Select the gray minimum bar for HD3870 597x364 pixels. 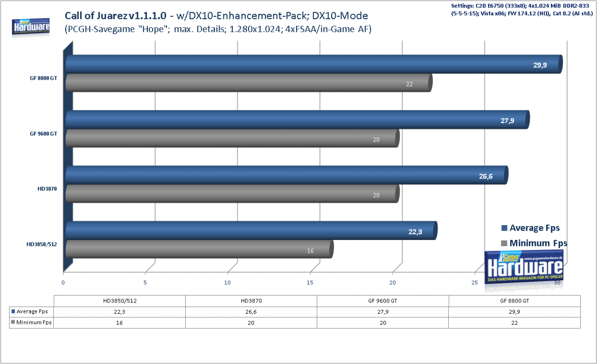pyautogui.click(x=232, y=193)
